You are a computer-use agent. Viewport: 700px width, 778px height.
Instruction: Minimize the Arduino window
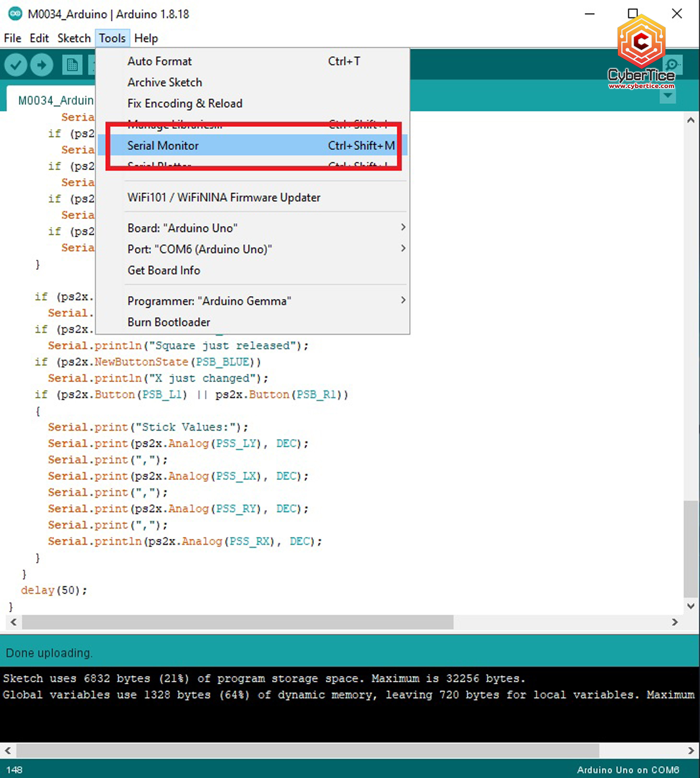click(589, 14)
